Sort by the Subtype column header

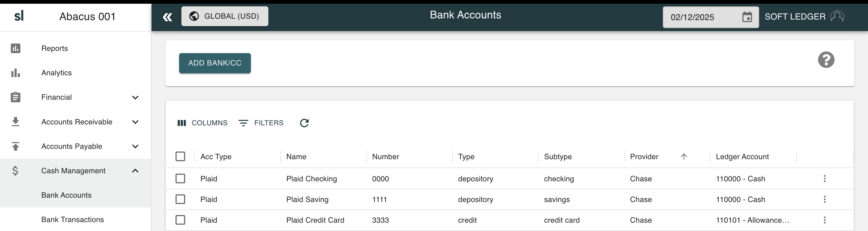[558, 157]
